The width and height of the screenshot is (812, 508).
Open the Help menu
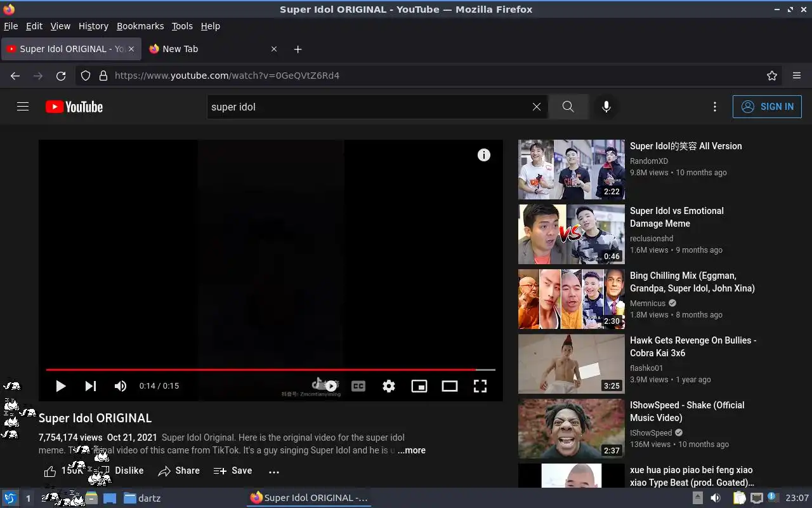[x=211, y=26]
